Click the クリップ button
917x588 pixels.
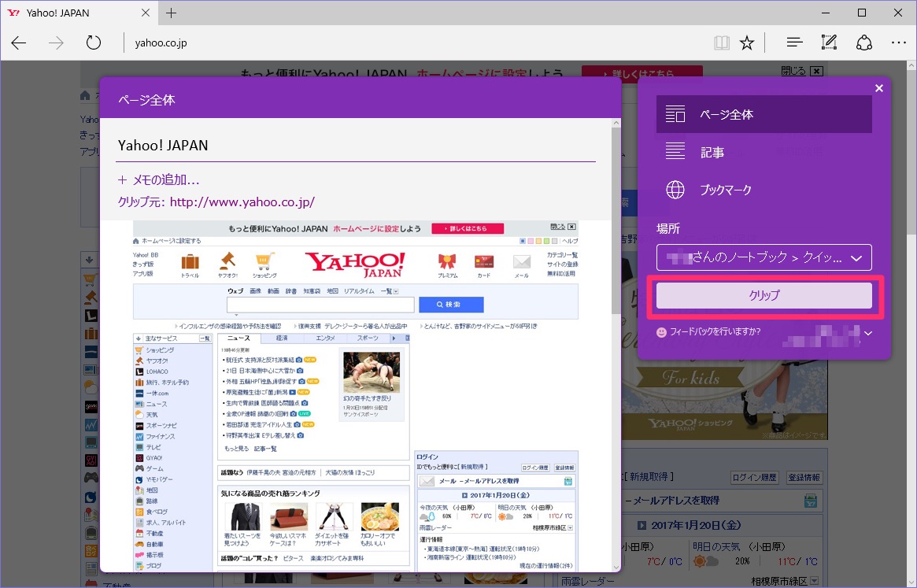click(764, 295)
